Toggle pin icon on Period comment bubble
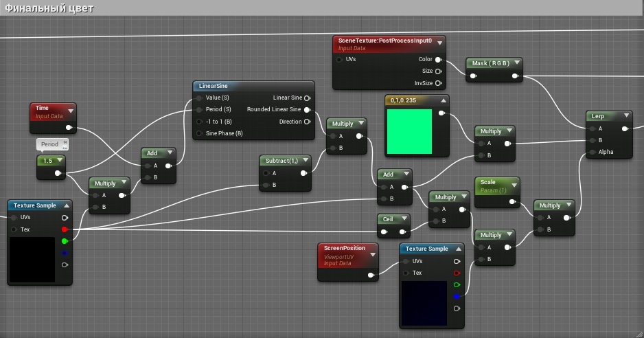 (65, 142)
